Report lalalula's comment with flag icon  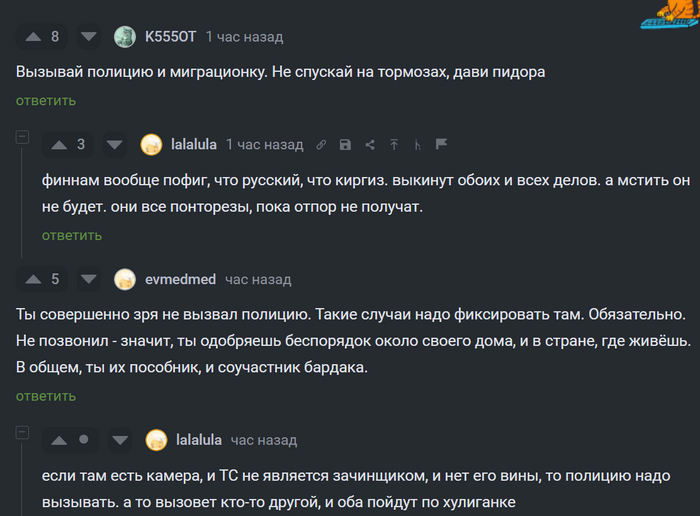(x=441, y=145)
